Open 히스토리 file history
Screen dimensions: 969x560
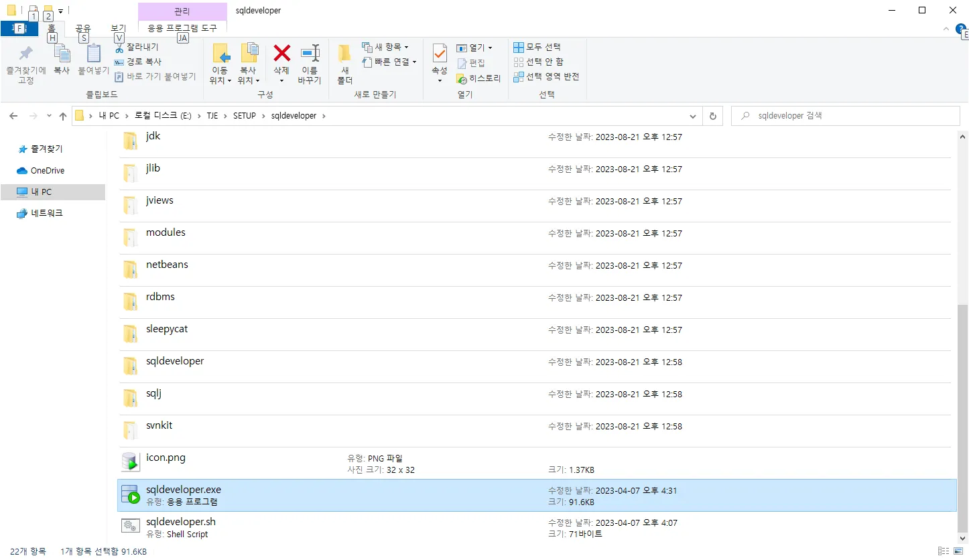pyautogui.click(x=478, y=78)
